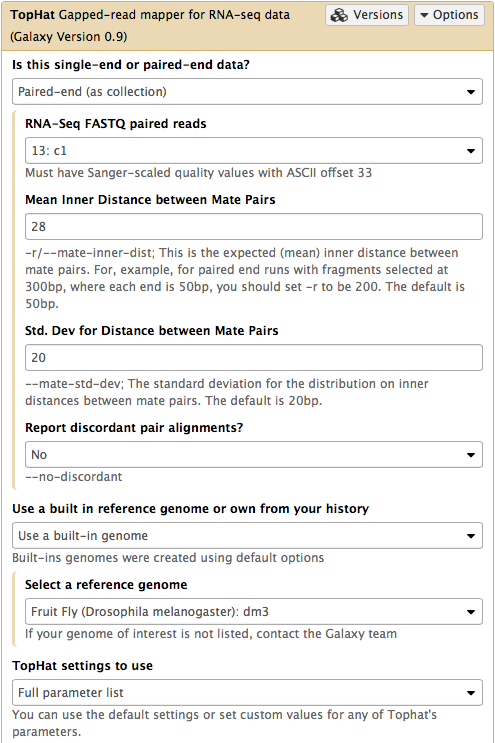Open the RNA-Seq FASTQ paired reads dropdown
Viewport: 495px width, 743px height.
pyautogui.click(x=254, y=151)
